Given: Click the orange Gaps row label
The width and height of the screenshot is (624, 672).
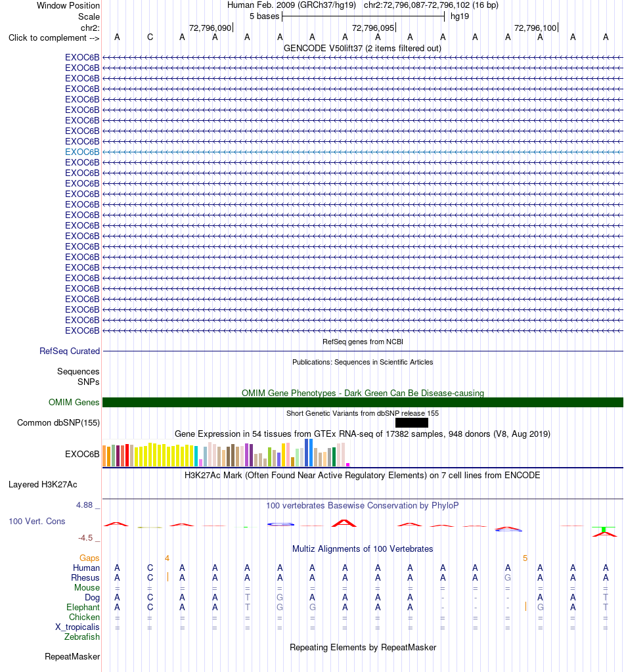Looking at the screenshot, I should (89, 558).
